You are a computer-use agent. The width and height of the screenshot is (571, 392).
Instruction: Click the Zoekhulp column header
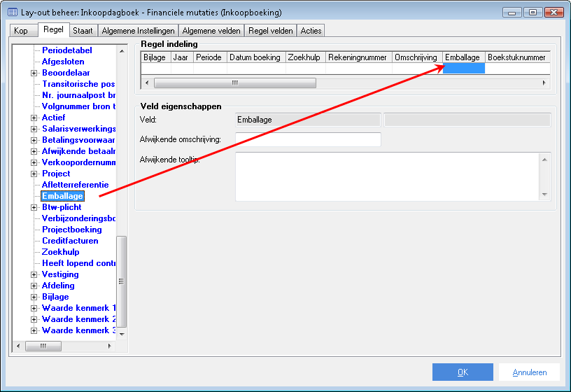coord(305,57)
